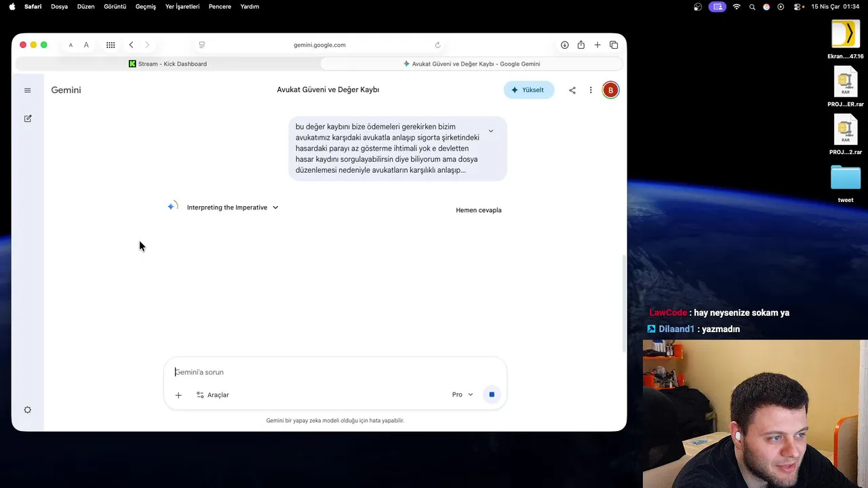Click the Safari address bar
The image size is (868, 488).
[x=319, y=45]
